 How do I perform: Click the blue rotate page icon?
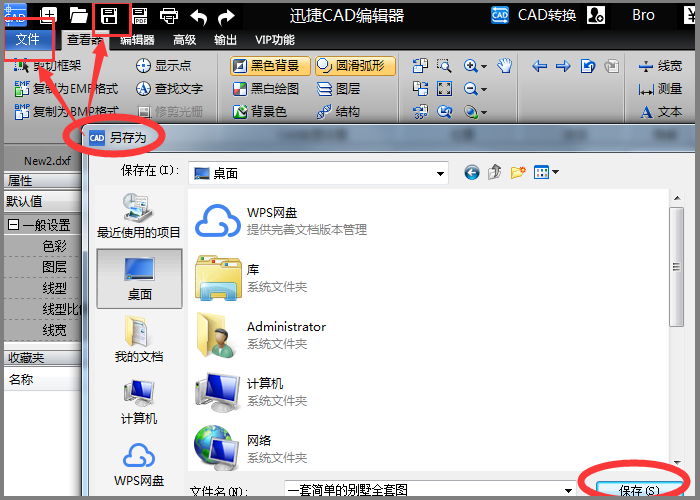[588, 67]
